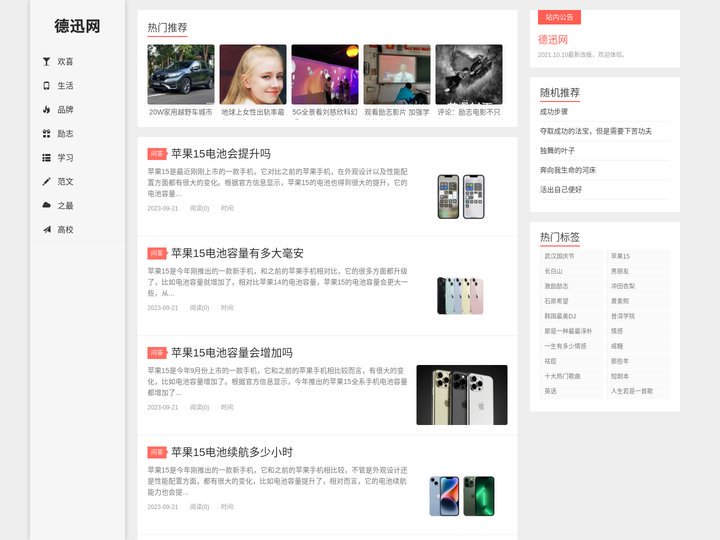Open the car thumbnail 20W家用越野车城市
Viewport: 720px width, 540px height.
click(x=181, y=74)
